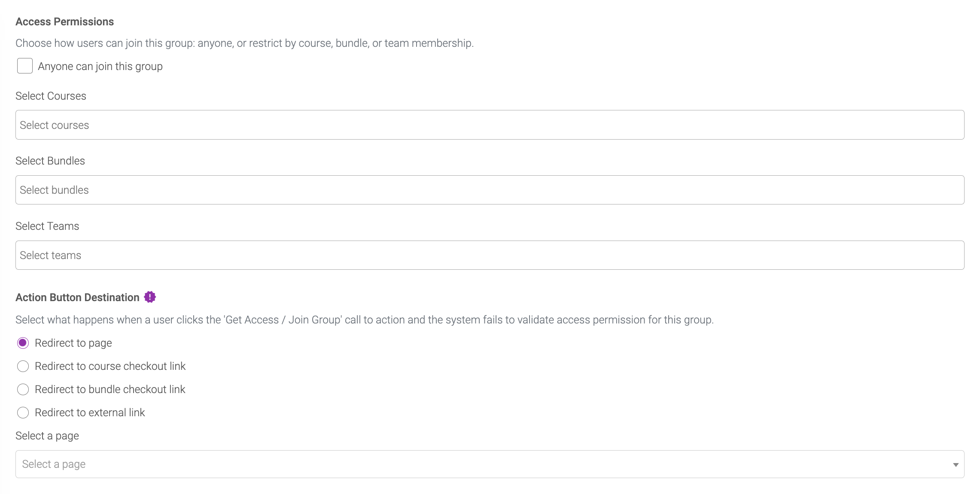
Task: Click the 'Action Button Destination' heading text
Action: [x=77, y=297]
